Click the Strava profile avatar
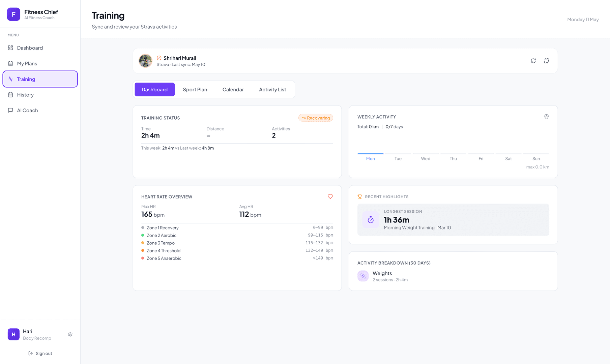The height and width of the screenshot is (364, 610). (x=146, y=61)
